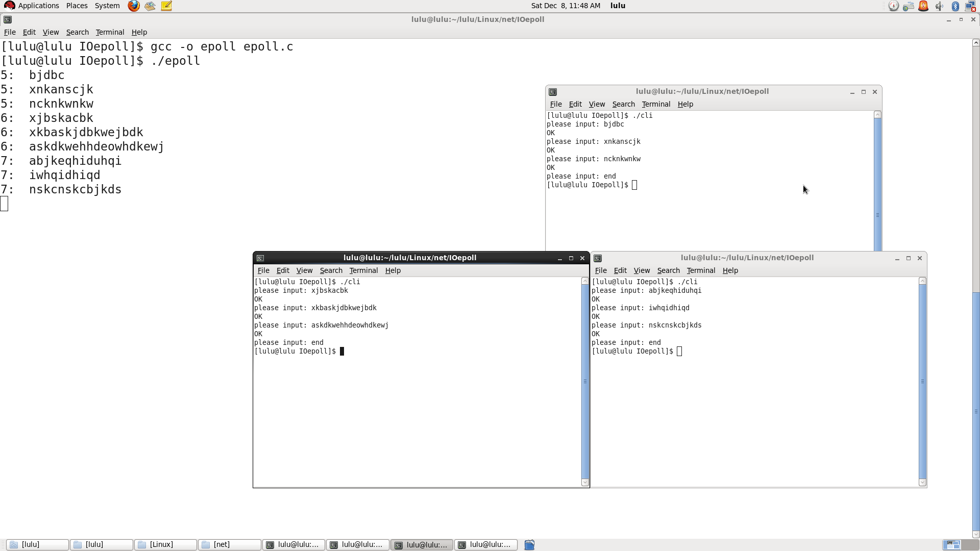Open Search menu in bottom-left terminal window
Image resolution: width=980 pixels, height=551 pixels.
click(331, 270)
